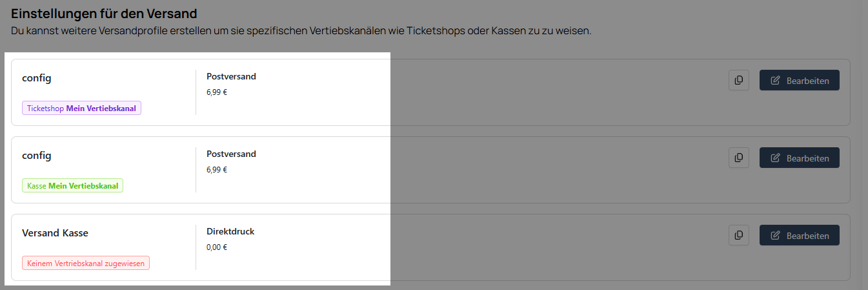Screen dimensions: 868x290
Task: Select the config title above the Ticketshop tag
Action: pyautogui.click(x=37, y=78)
